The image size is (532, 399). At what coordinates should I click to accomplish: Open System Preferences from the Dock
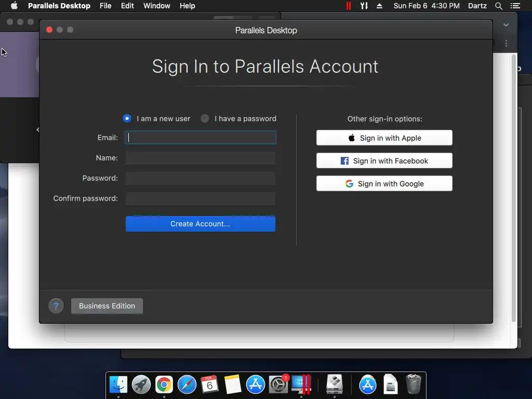[x=278, y=385]
